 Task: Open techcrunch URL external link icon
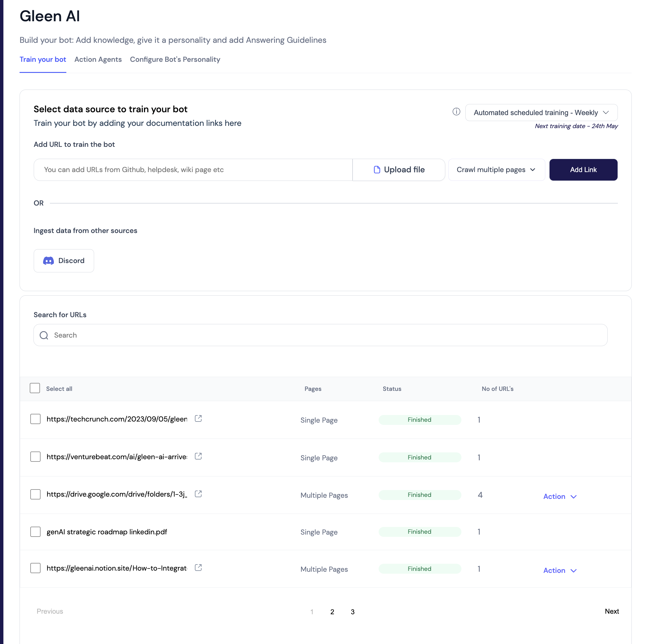(198, 419)
